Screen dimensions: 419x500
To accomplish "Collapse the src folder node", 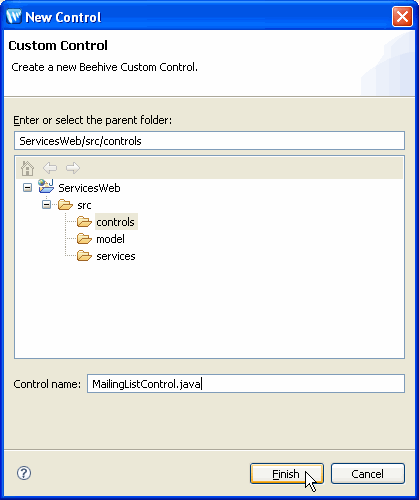I will pyautogui.click(x=46, y=204).
